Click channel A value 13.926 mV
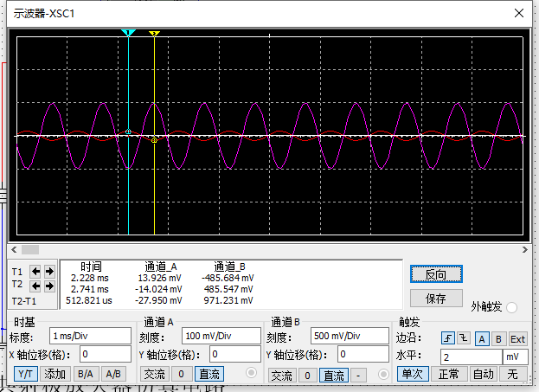The width and height of the screenshot is (539, 392). 159,278
